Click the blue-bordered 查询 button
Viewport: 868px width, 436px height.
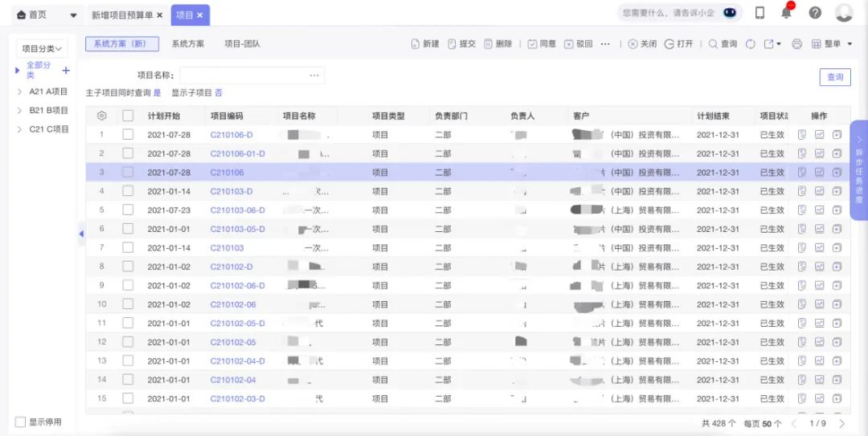[x=835, y=77]
